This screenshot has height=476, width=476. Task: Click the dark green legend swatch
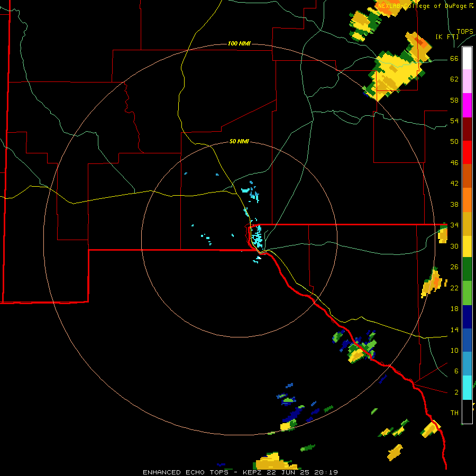467,269
